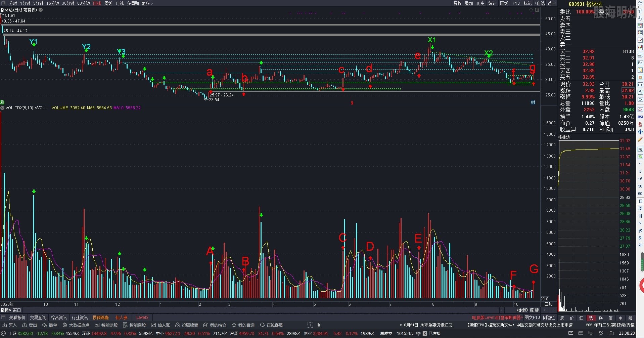The height and width of the screenshot is (338, 644).
Task: Select the 筹 chip distribution tab
Action: click(630, 318)
